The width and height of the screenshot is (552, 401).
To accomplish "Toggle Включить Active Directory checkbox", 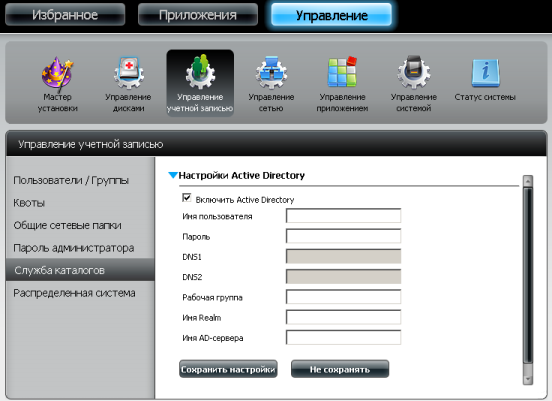I will [187, 198].
